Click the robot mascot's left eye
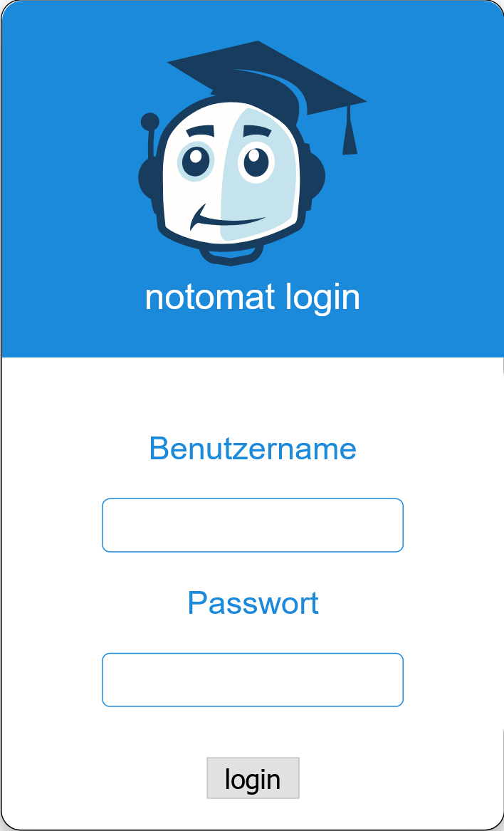Image resolution: width=504 pixels, height=831 pixels. 196,161
